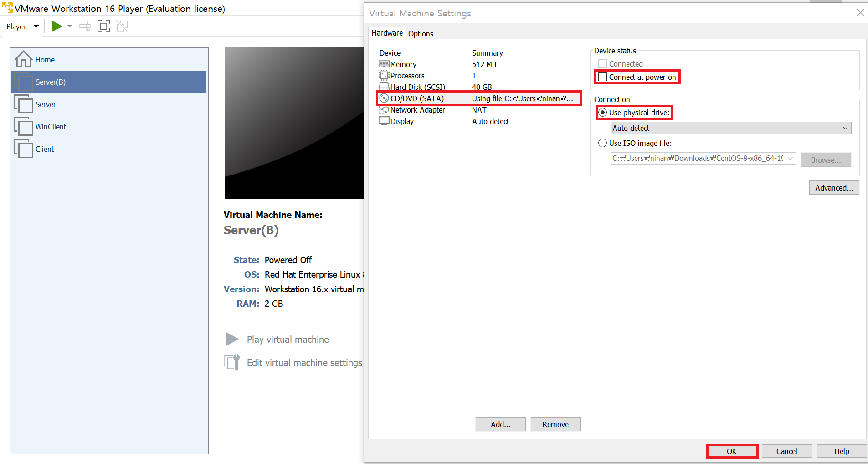
Task: Select the Network Adapter device icon
Action: click(384, 110)
